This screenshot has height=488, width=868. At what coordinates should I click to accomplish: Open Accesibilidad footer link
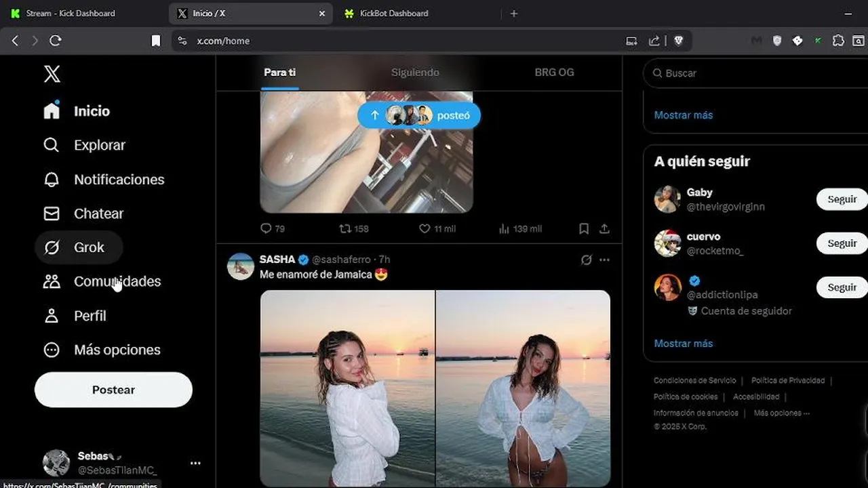[756, 397]
